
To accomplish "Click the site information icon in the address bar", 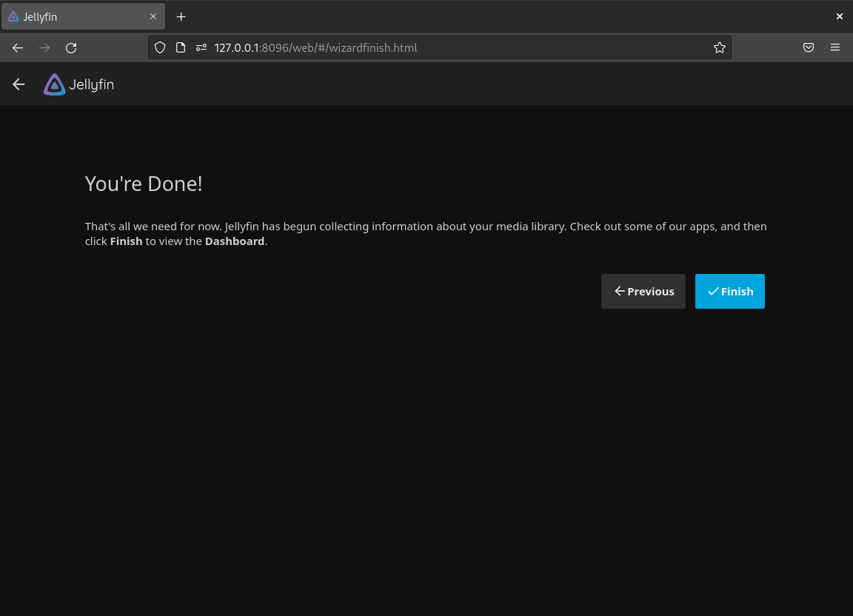I will (180, 47).
